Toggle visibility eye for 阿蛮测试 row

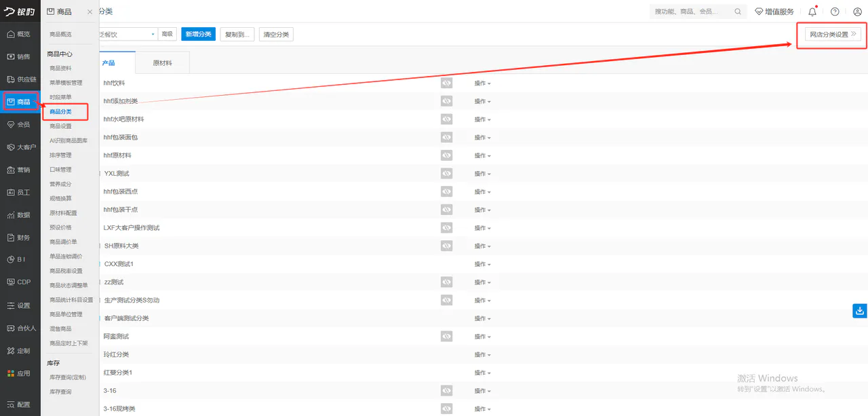(446, 336)
